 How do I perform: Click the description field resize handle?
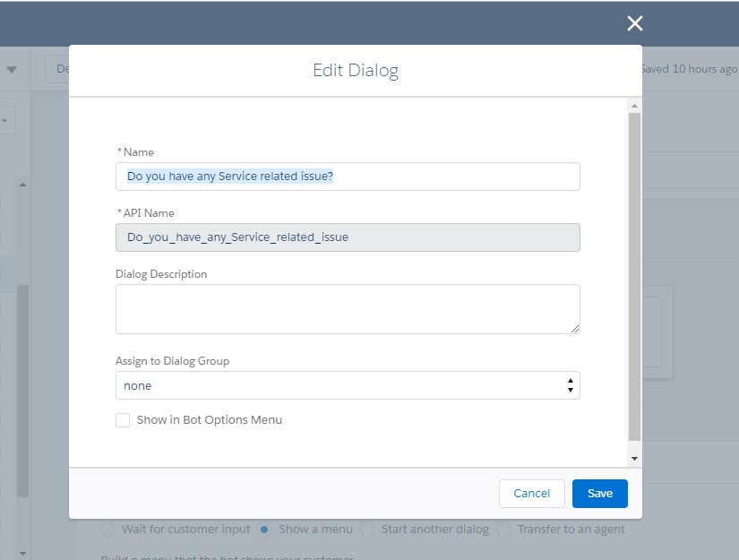pyautogui.click(x=574, y=329)
